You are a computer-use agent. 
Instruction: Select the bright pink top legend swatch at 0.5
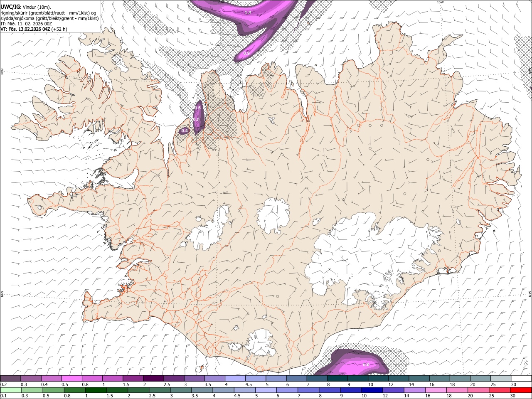point(71,378)
